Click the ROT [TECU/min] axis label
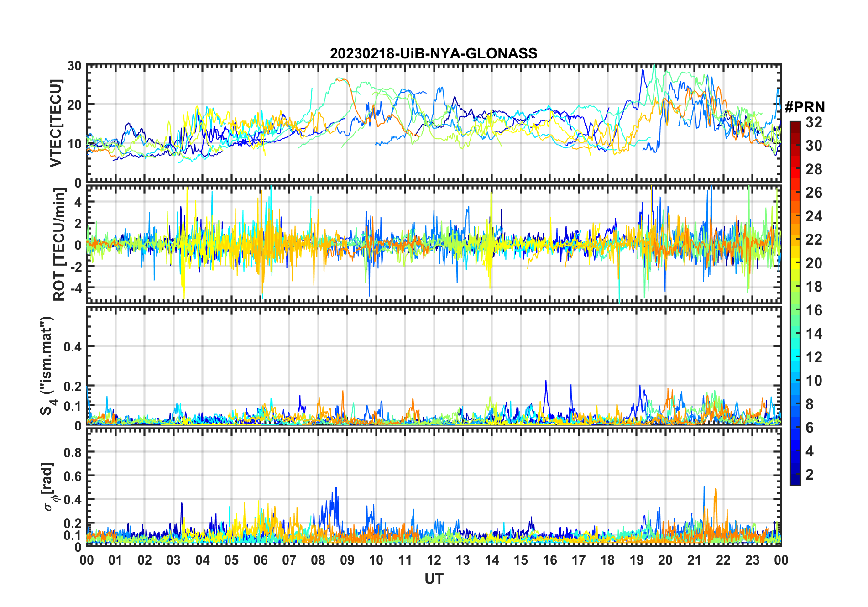This screenshot has width=868, height=607. [x=59, y=245]
